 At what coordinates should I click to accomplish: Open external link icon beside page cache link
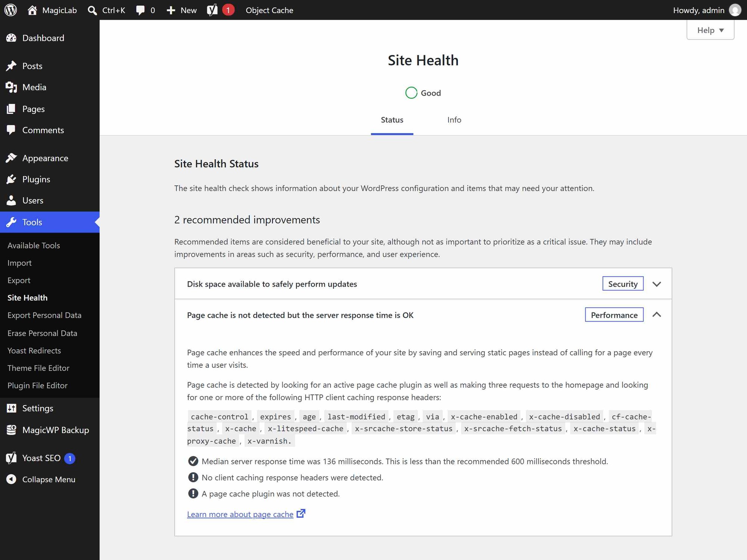[x=301, y=514]
